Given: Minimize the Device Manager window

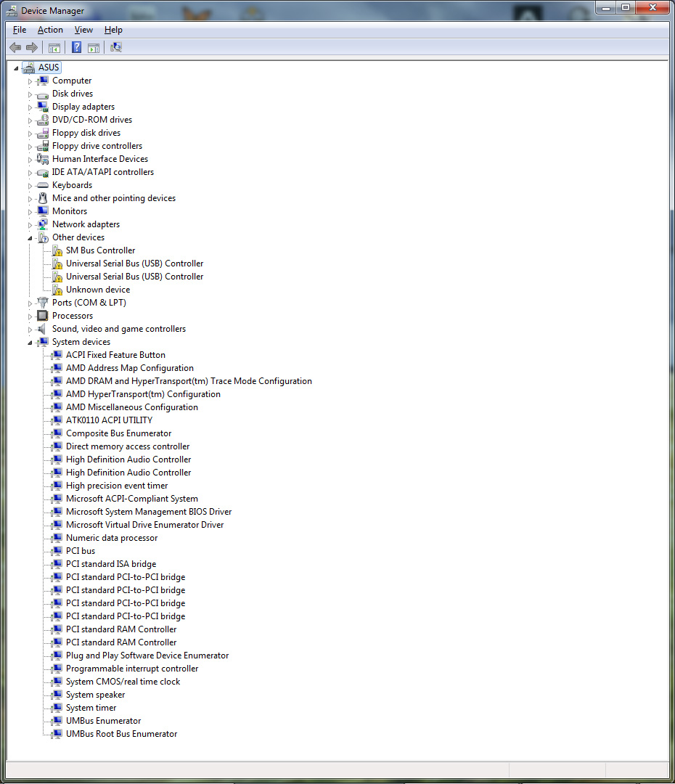Looking at the screenshot, I should tap(607, 7).
